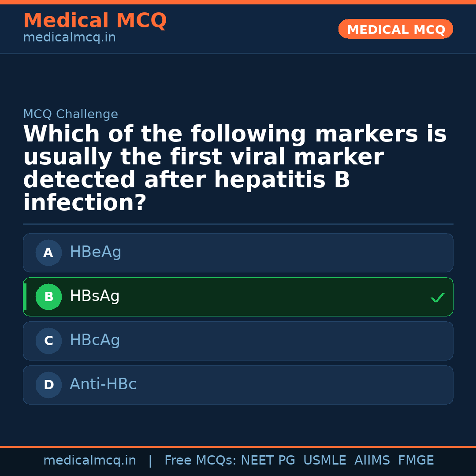Screen dimensions: 476x476
Task: Click the Free MCQs footer text
Action: click(x=201, y=461)
